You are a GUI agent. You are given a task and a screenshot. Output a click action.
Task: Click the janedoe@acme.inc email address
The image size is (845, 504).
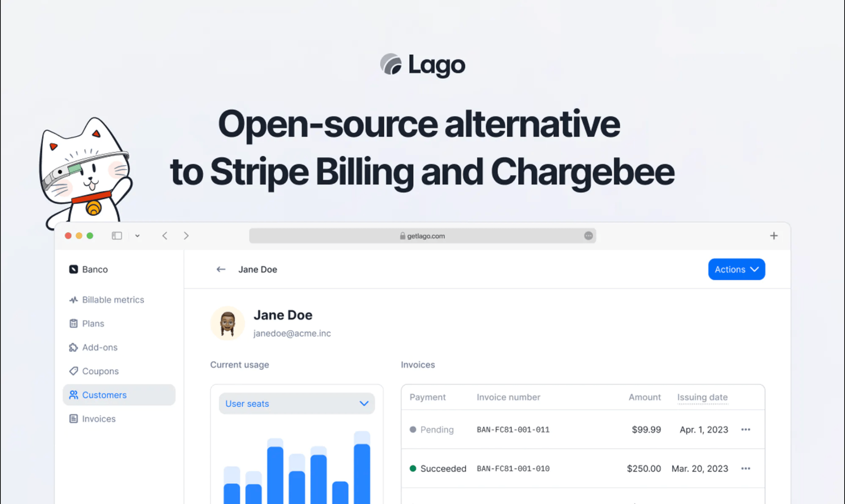point(292,334)
